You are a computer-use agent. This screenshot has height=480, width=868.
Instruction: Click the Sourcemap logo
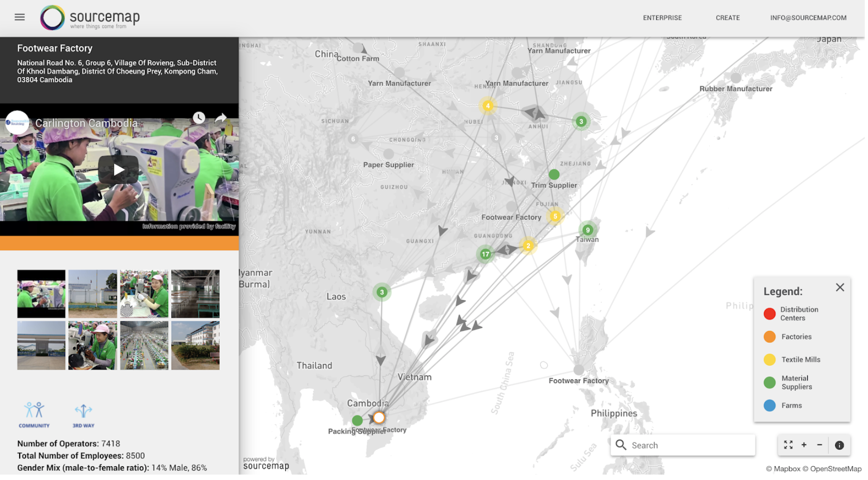click(x=90, y=18)
